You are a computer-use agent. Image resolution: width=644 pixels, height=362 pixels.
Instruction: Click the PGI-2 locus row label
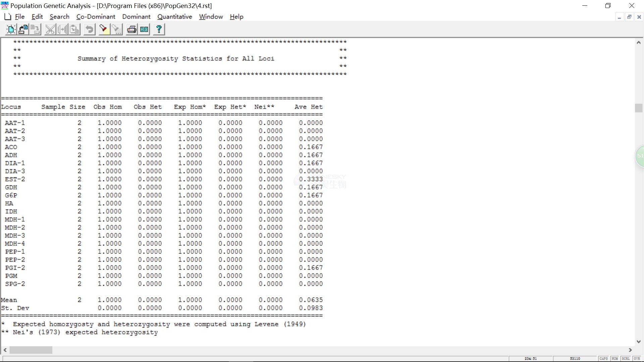pos(15,268)
